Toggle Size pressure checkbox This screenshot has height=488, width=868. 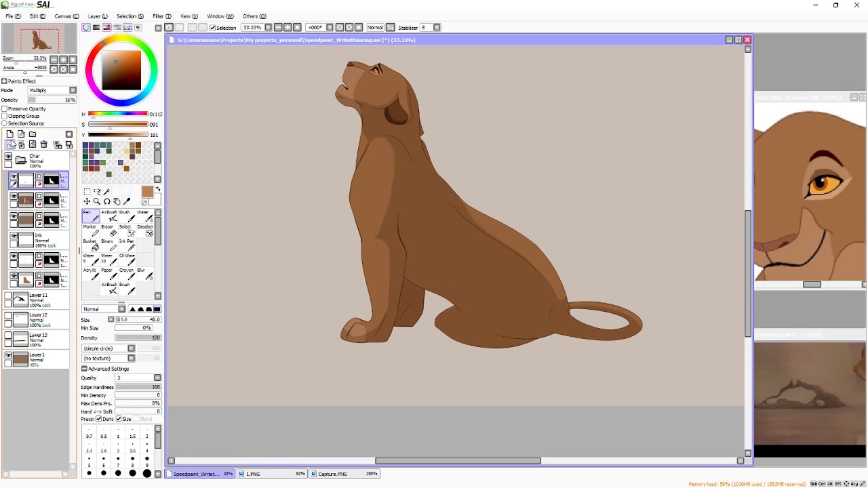[x=119, y=419]
